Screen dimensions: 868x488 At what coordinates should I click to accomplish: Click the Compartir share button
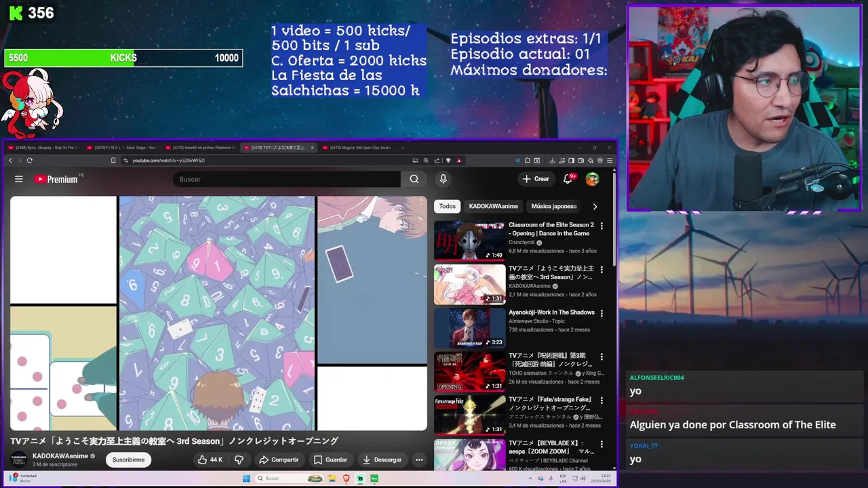(x=279, y=460)
